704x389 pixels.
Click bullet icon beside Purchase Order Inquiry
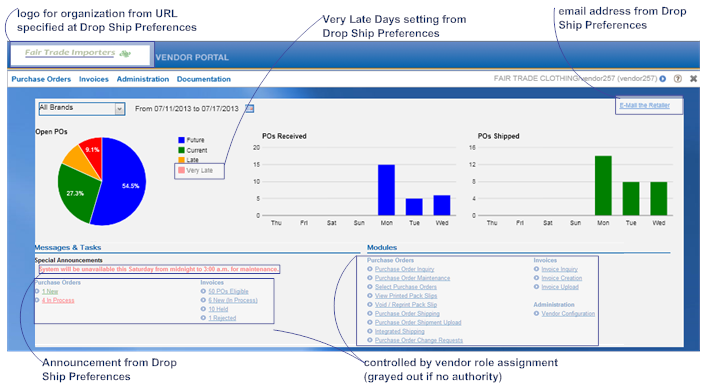[x=370, y=269]
